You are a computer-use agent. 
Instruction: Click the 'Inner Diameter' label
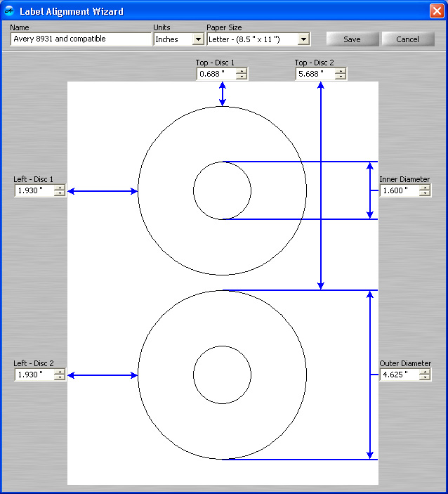tap(404, 179)
